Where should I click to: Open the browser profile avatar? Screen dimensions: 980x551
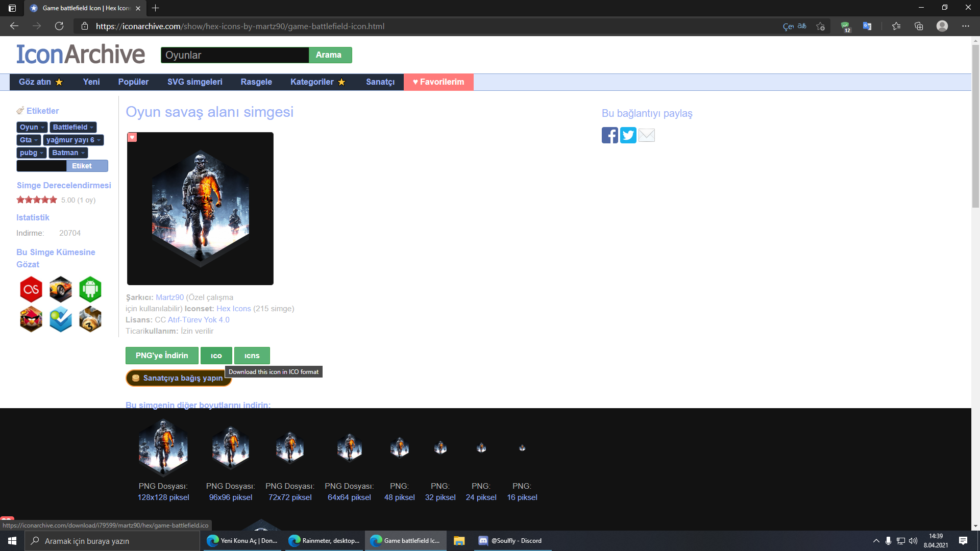coord(942,26)
